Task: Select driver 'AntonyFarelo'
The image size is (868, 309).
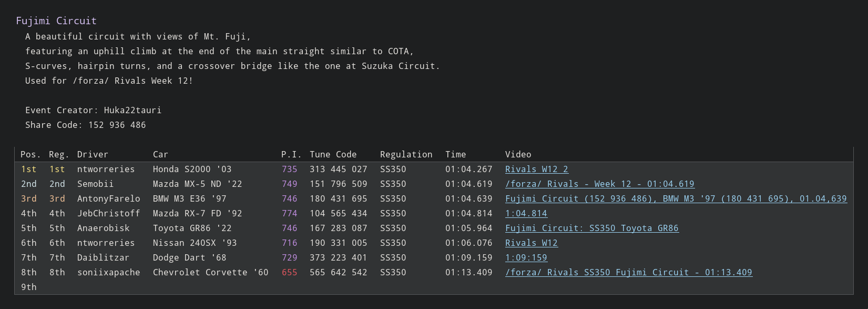Action: pos(109,198)
